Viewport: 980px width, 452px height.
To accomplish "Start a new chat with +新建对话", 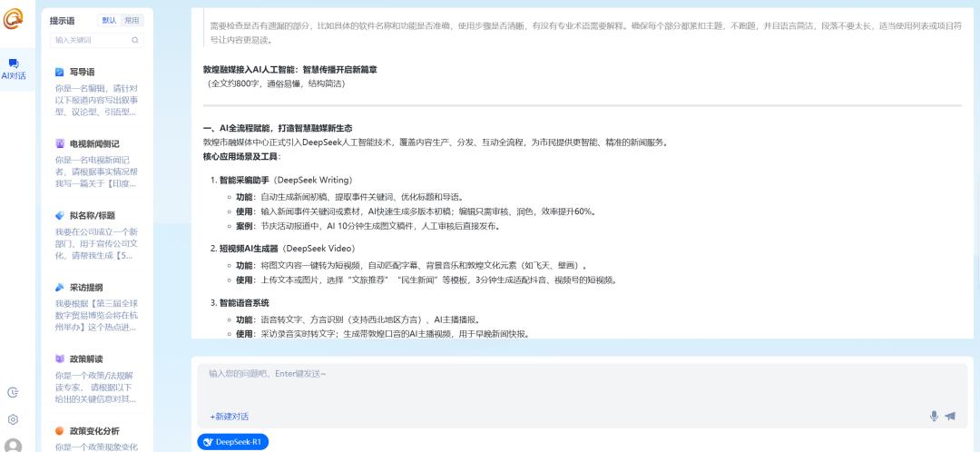I will [229, 417].
